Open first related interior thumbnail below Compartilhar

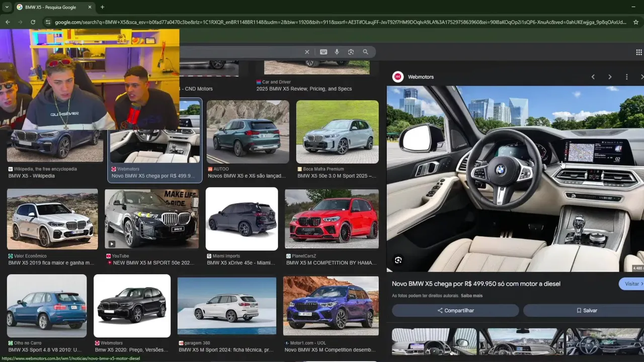[434, 342]
